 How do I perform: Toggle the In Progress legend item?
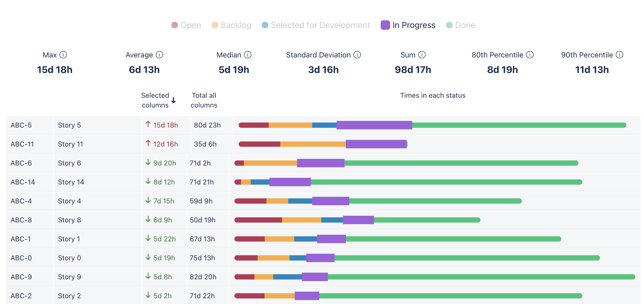click(408, 25)
